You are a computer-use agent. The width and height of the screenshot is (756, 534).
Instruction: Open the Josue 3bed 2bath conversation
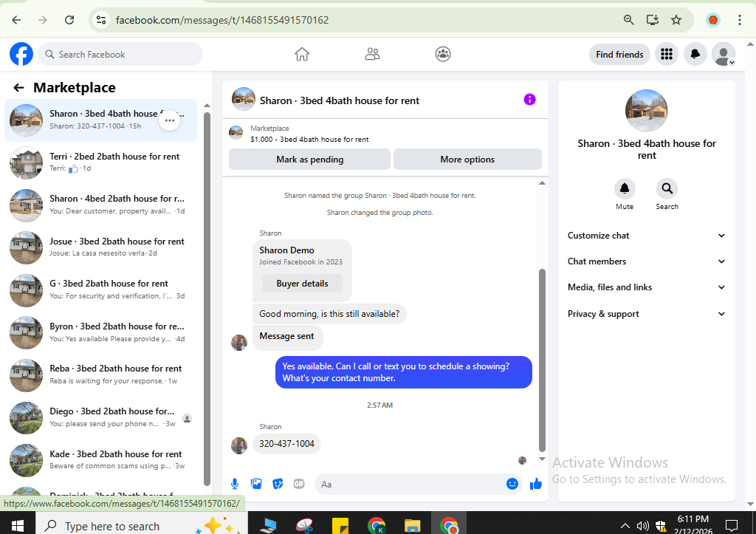100,247
